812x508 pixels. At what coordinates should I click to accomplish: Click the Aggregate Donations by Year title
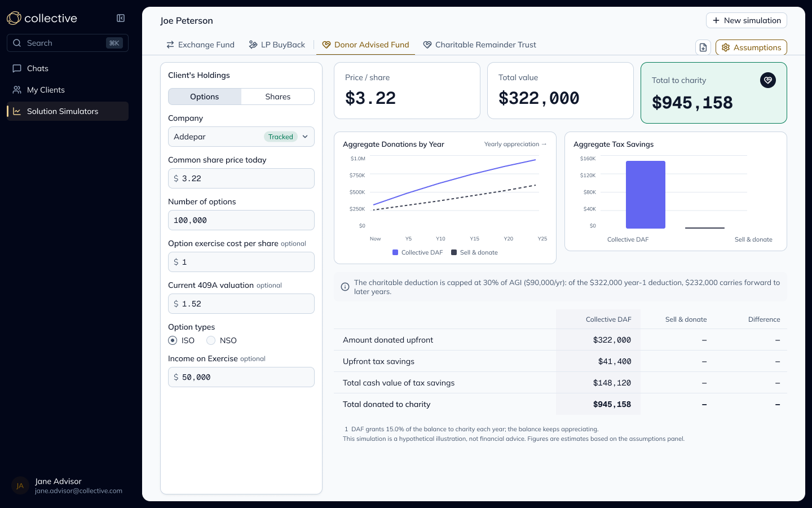[394, 144]
